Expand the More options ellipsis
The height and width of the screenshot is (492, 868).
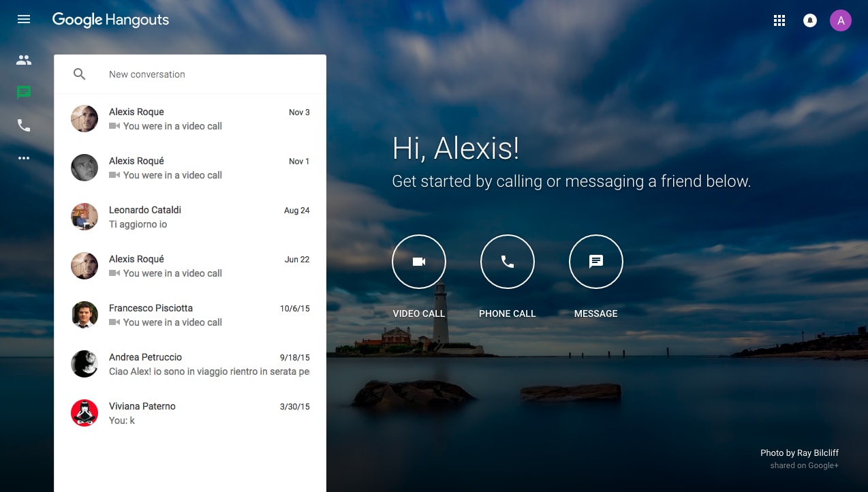coord(24,158)
